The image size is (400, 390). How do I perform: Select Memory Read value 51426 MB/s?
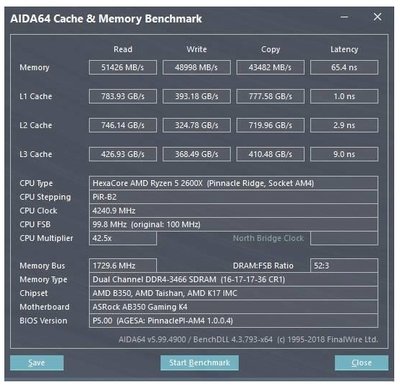click(x=123, y=67)
